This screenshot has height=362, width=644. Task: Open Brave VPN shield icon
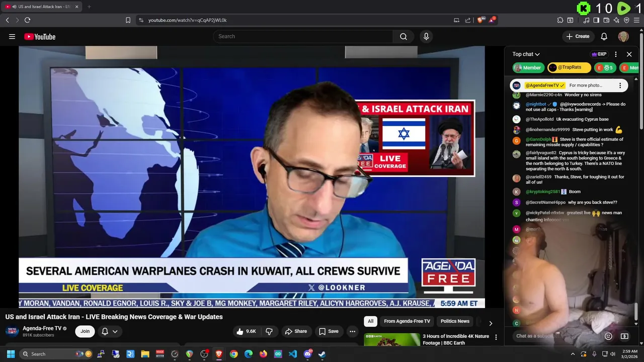click(626, 20)
